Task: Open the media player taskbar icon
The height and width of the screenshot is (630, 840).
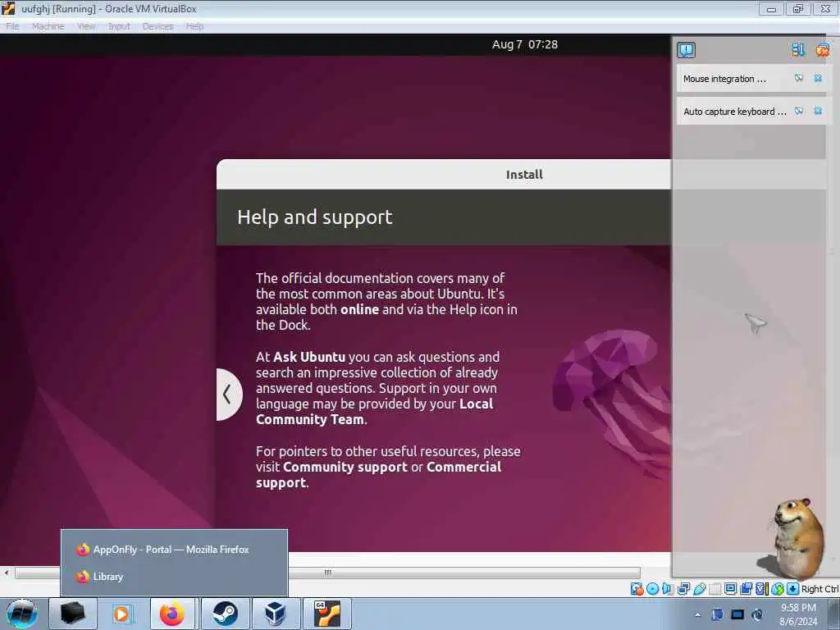Action: coord(122,614)
